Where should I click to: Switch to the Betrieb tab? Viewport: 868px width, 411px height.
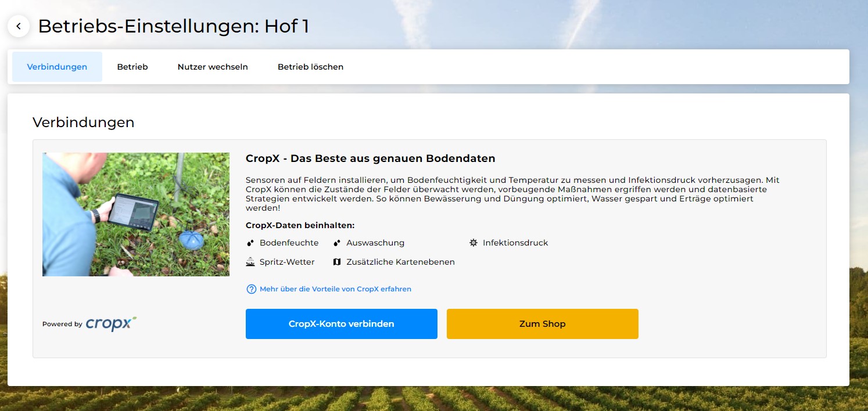click(132, 67)
